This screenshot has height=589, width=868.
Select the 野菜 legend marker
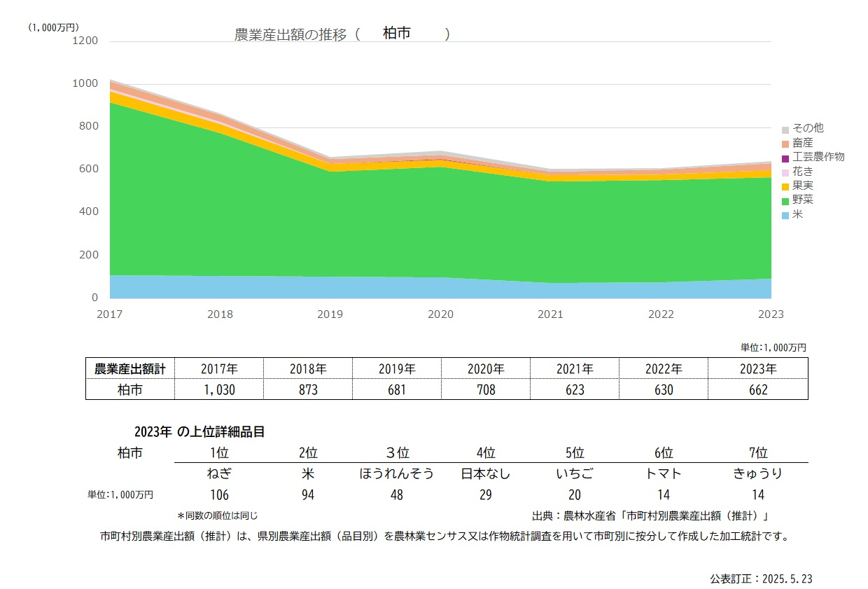tap(787, 200)
